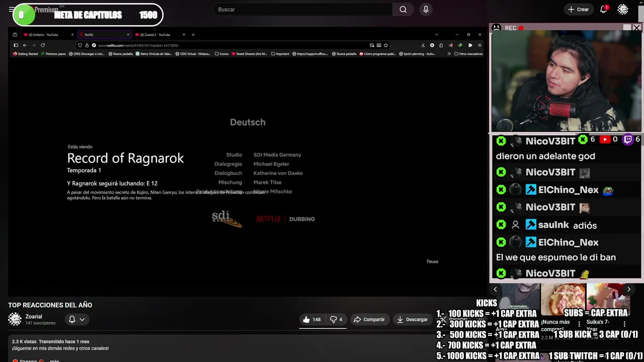Open the Reino Vinícola de Vale bookmark
This screenshot has width=644, height=362.
pos(154,54)
